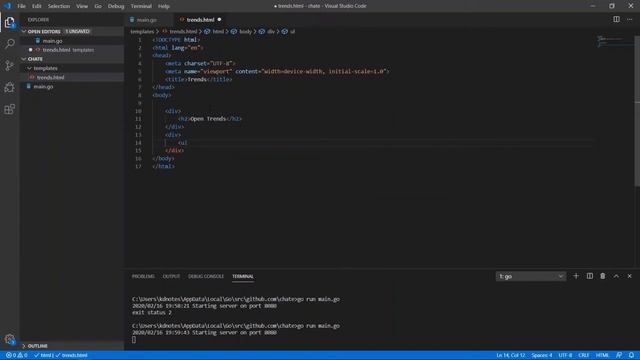Click the VS Code logo icon

[x=7, y=6]
